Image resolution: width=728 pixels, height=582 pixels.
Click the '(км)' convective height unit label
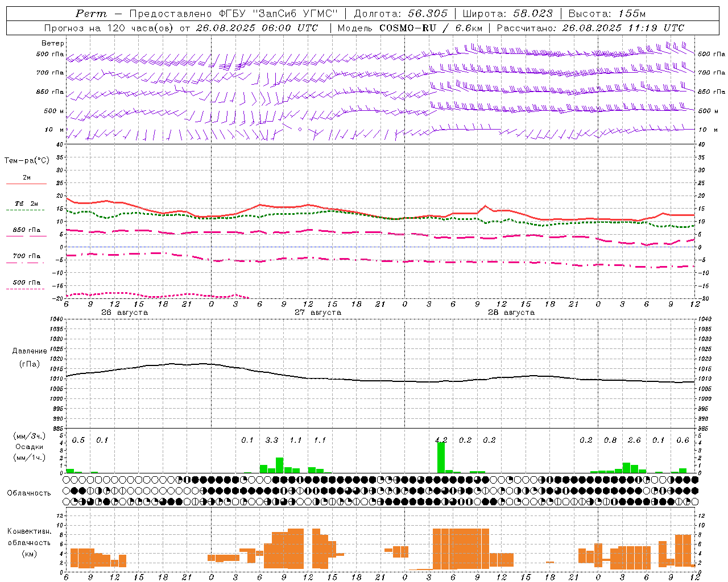30,554
